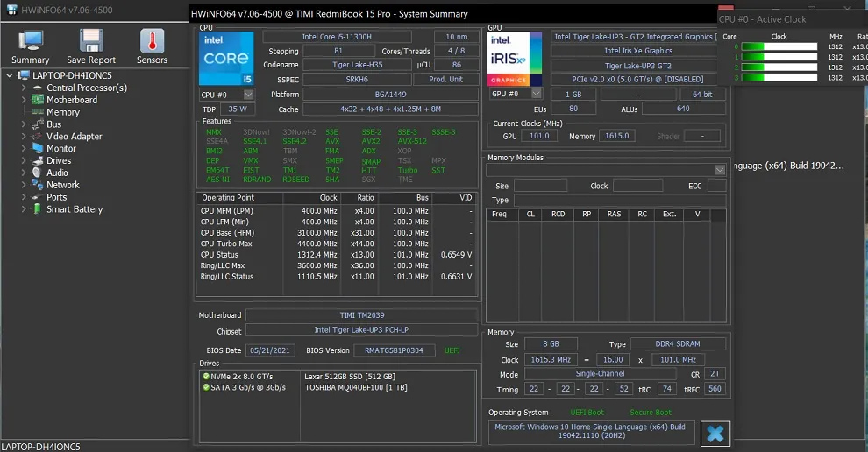The image size is (868, 452).
Task: Click the Network icon in tree
Action: (37, 185)
